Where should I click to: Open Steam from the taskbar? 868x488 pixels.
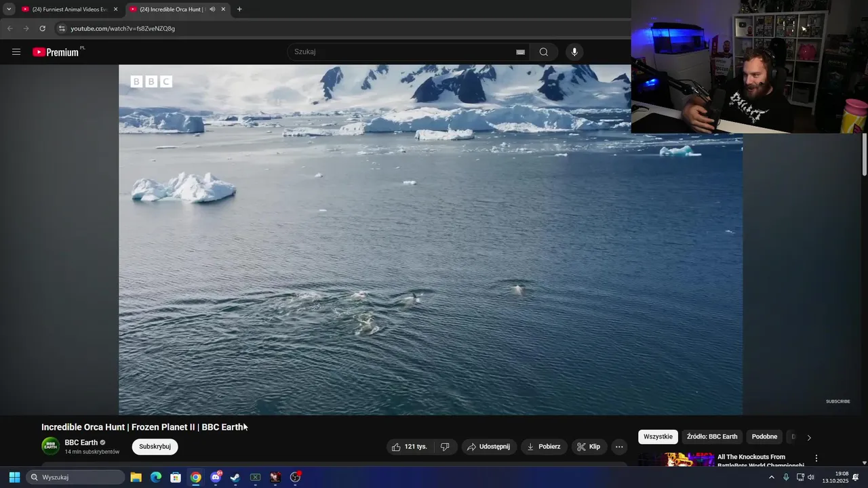coord(235,477)
